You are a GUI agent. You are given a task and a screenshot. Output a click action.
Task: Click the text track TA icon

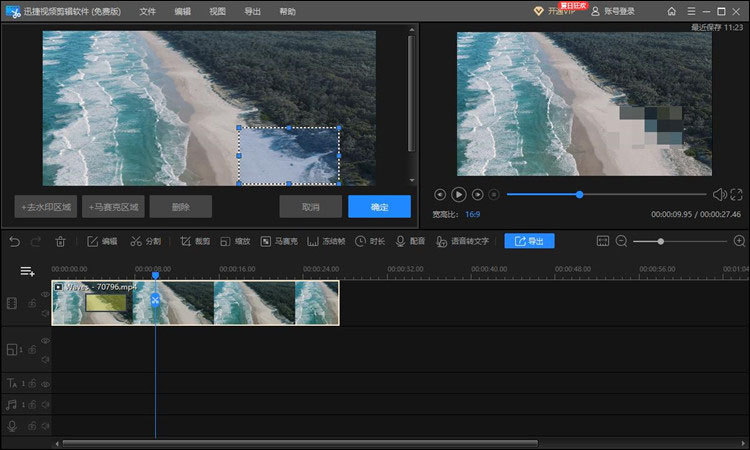tap(12, 384)
